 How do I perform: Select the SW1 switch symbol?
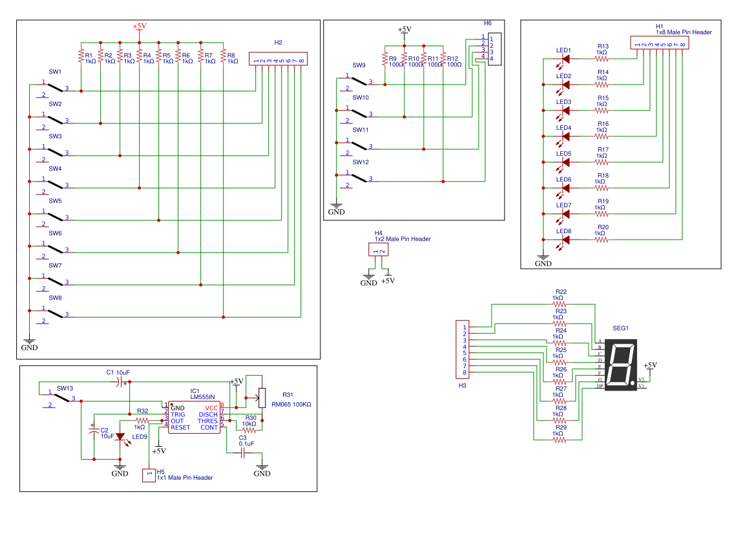tap(56, 88)
